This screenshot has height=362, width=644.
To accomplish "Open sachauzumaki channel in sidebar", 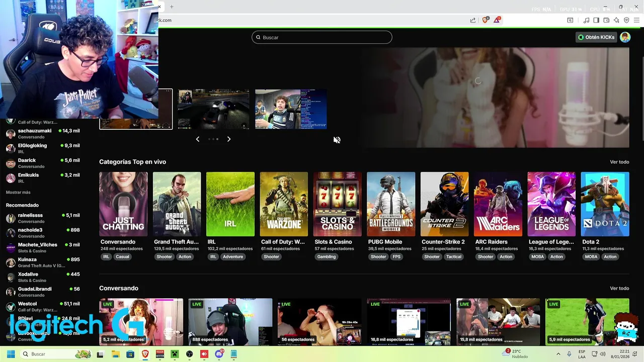I will click(x=43, y=134).
